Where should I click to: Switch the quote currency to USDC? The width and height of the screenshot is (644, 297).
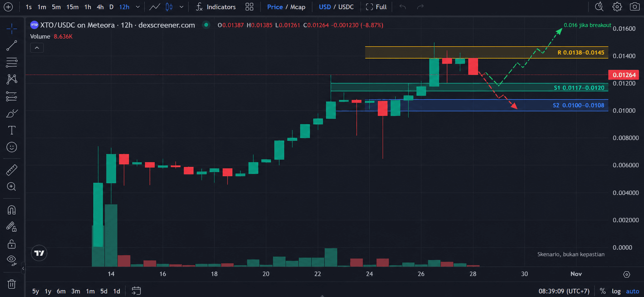pyautogui.click(x=346, y=7)
